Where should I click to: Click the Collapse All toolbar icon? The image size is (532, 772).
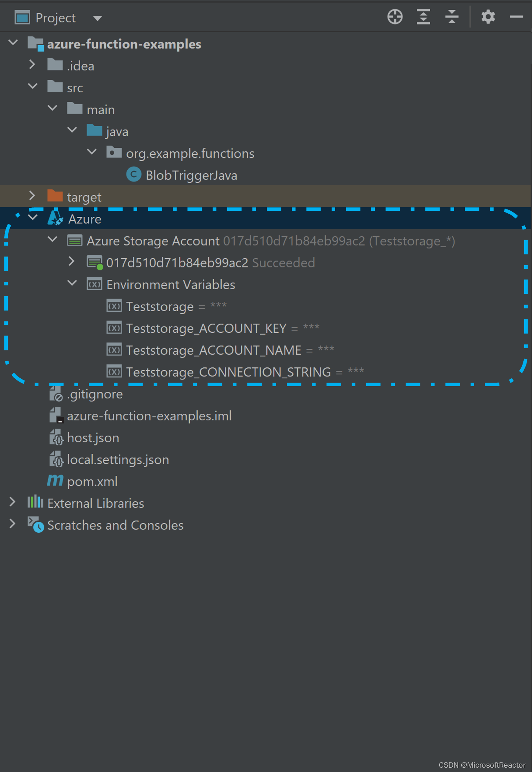[452, 17]
